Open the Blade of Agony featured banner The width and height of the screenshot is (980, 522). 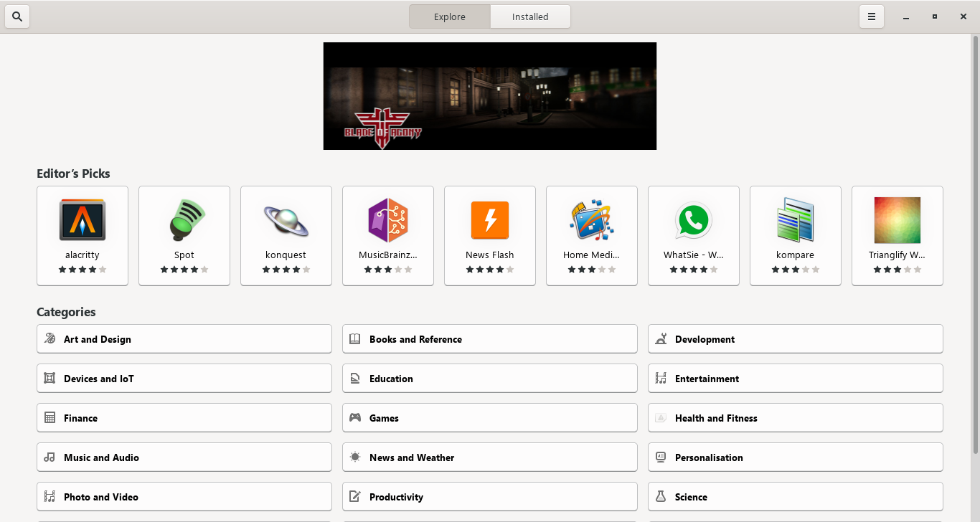(x=490, y=96)
